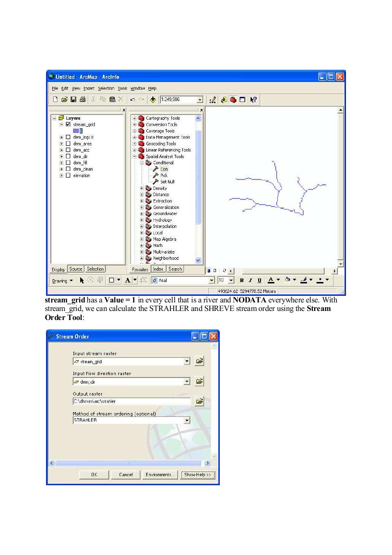Screen dimensions: 392x555
Task: Click the Environments button
Action: pos(159,475)
